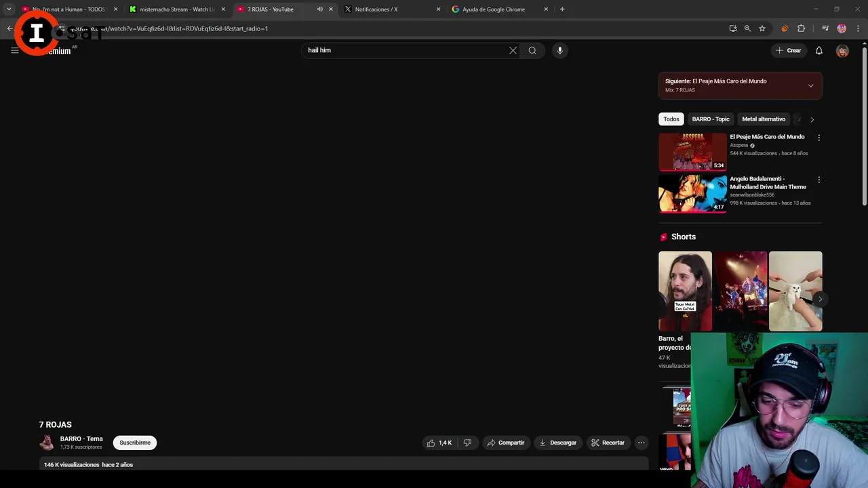Close the mistemacho Stream tab

223,9
